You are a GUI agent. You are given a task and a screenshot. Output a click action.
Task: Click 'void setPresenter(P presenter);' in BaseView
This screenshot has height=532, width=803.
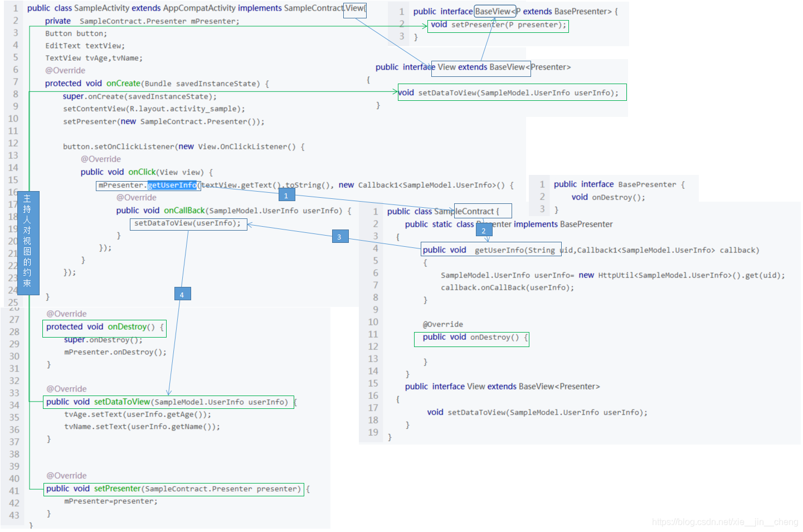pos(499,25)
